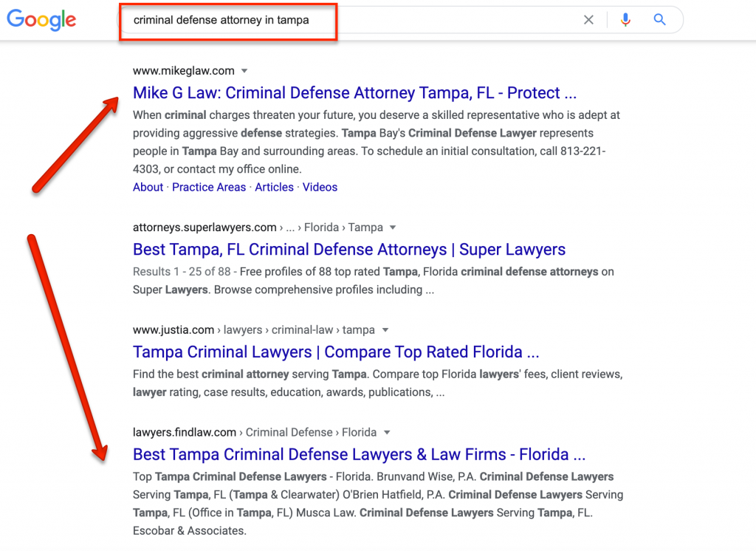Expand the dropdown arrow beside www.mikeglaw.com

pyautogui.click(x=244, y=70)
